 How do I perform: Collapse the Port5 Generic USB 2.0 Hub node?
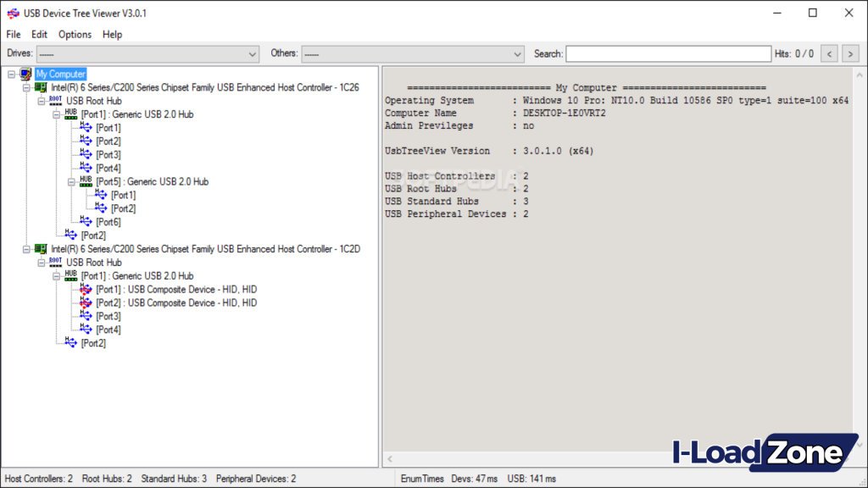tap(73, 181)
